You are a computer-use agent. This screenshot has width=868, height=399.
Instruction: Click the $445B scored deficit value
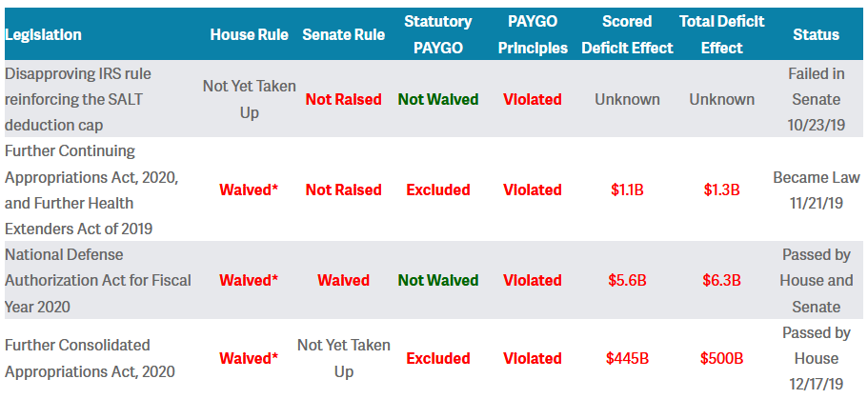627,358
